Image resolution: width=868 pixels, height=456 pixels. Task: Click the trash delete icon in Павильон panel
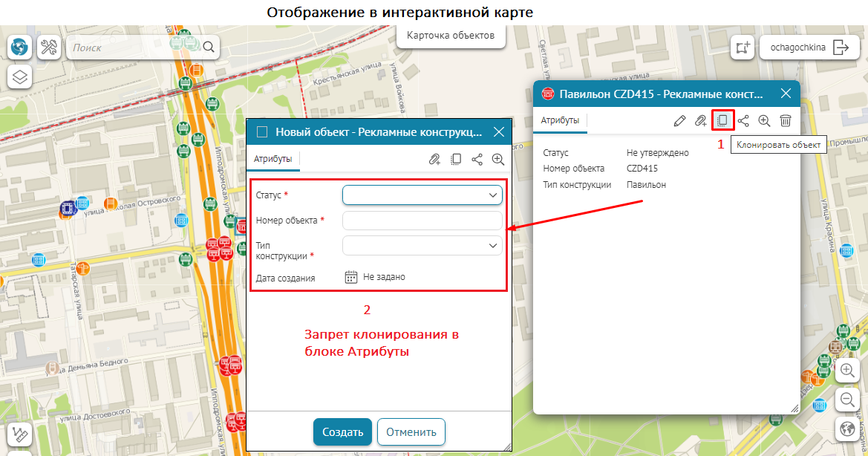click(785, 120)
